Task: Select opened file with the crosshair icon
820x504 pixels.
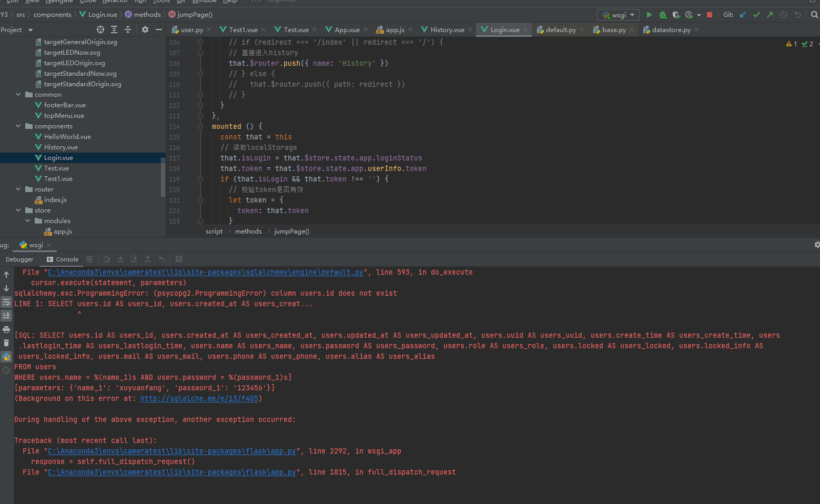Action: click(100, 30)
